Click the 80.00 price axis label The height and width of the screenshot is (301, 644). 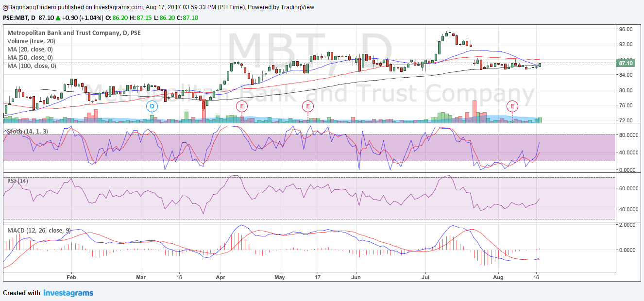click(x=625, y=90)
